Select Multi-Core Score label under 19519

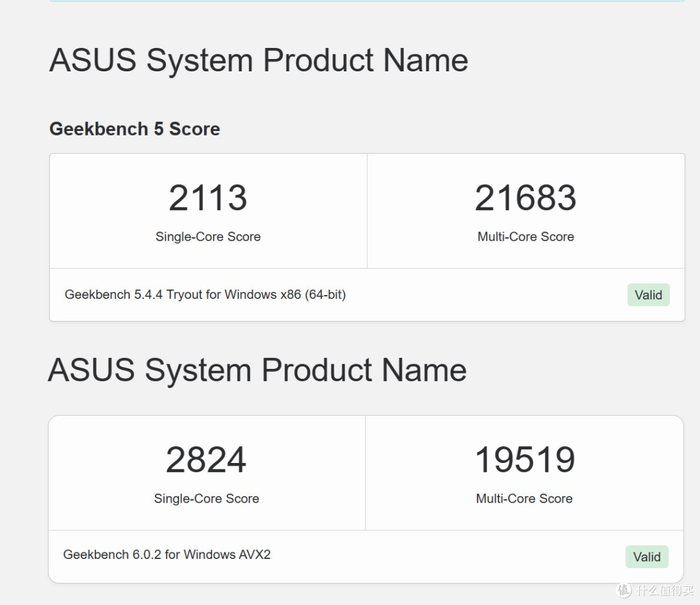[524, 499]
